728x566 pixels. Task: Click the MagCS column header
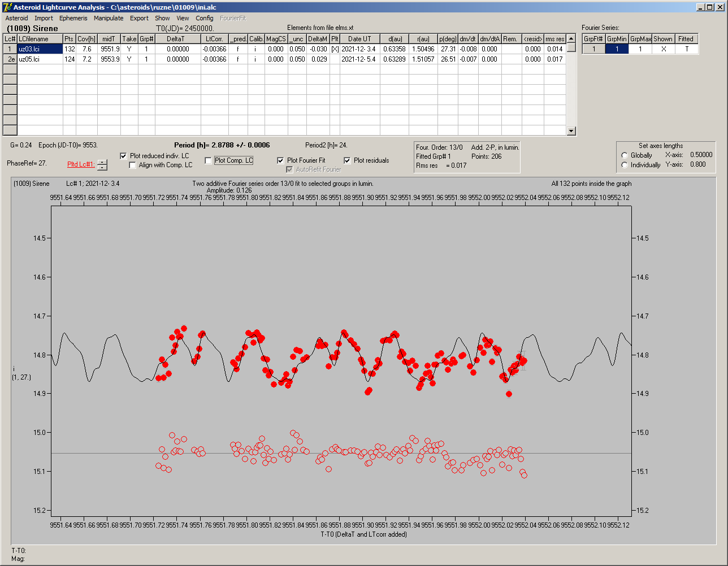click(x=276, y=39)
